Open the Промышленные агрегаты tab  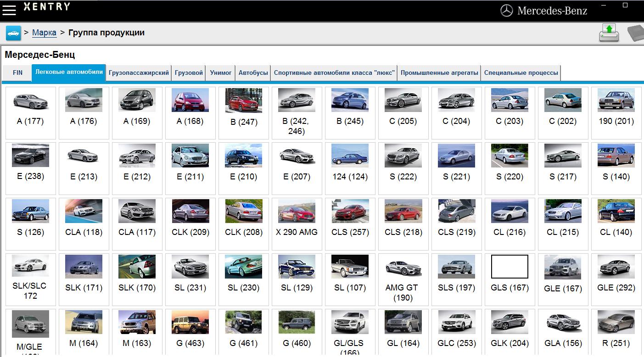439,73
